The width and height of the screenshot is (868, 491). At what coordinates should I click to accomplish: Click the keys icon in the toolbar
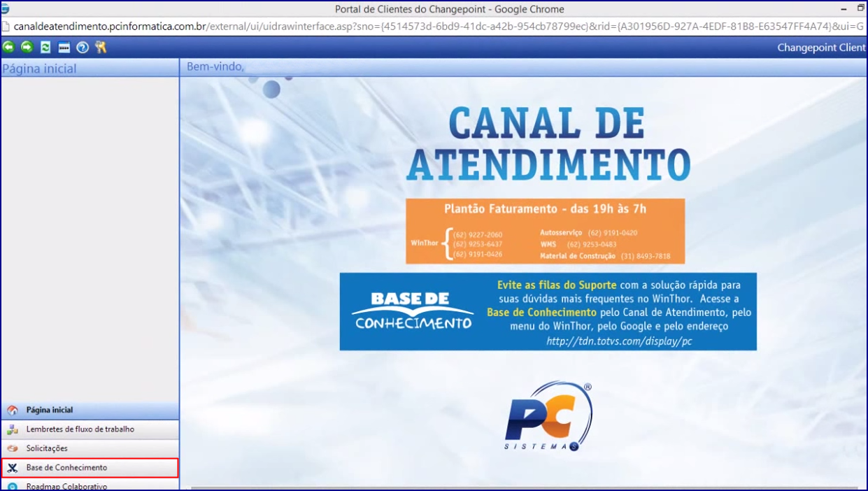point(101,48)
